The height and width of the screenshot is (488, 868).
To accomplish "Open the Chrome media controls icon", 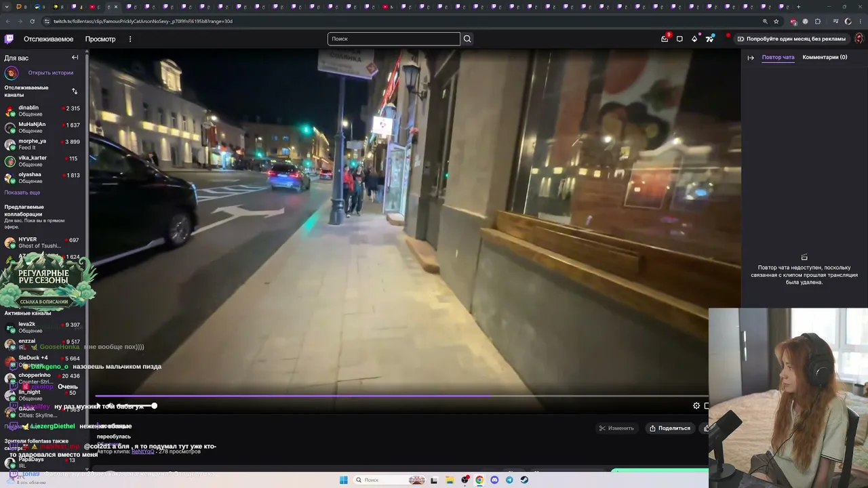I will click(835, 21).
